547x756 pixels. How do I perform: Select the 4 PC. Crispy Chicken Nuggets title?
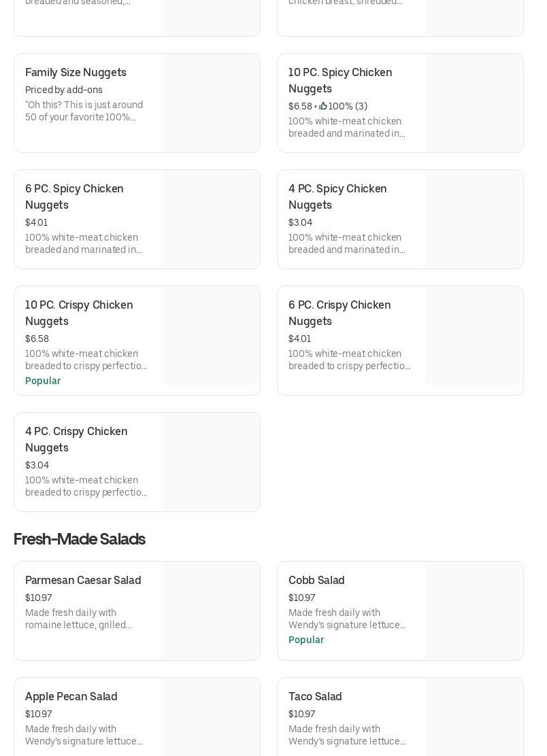(76, 439)
